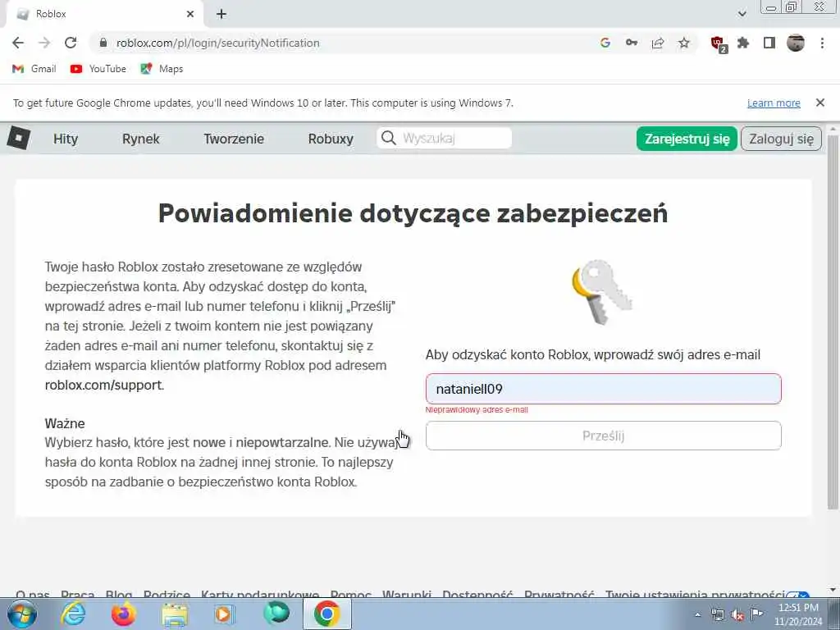
Task: Open the Rynek menu item
Action: coord(141,139)
